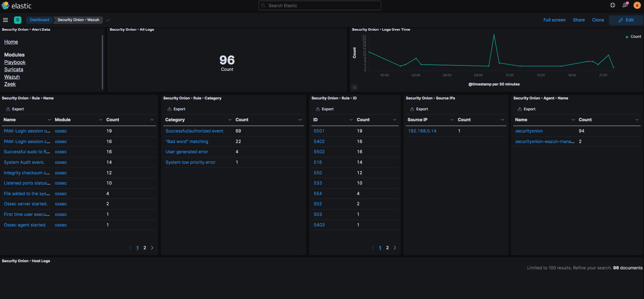Click the Count legend color dot
This screenshot has width=644, height=299.
pos(627,37)
